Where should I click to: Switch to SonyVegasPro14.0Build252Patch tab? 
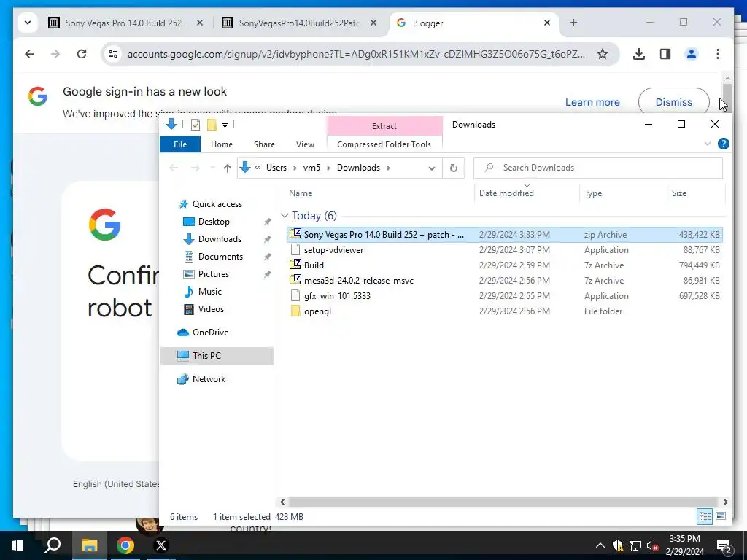tap(300, 23)
